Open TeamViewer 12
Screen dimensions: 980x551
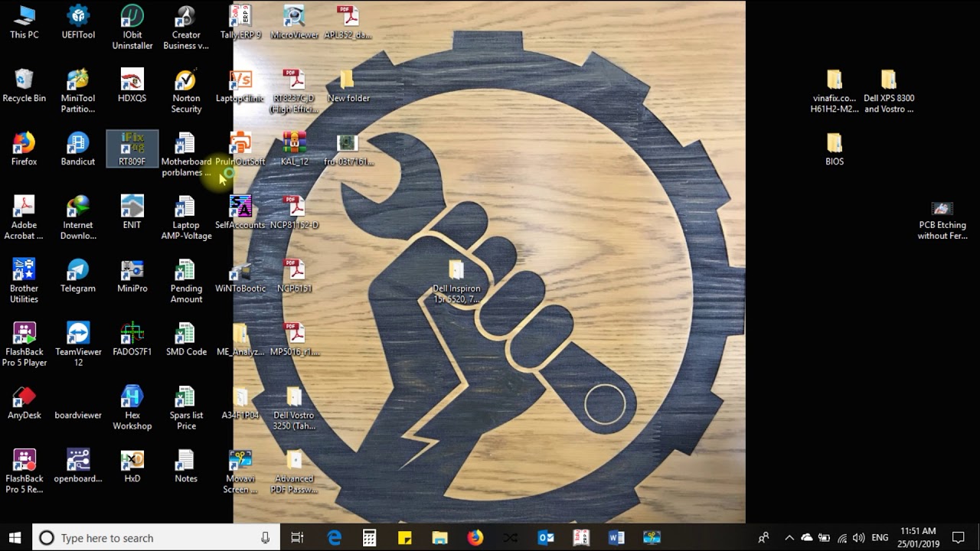point(78,345)
